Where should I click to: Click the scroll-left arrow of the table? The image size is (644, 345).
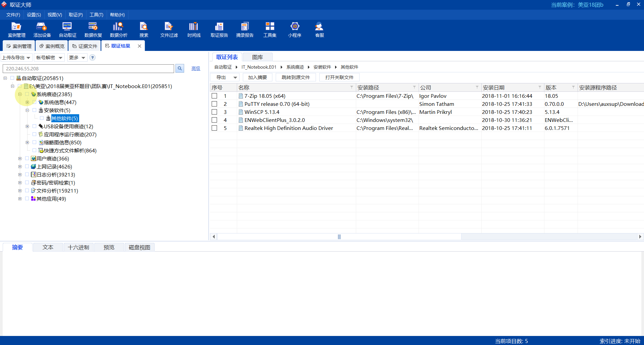pyautogui.click(x=214, y=236)
